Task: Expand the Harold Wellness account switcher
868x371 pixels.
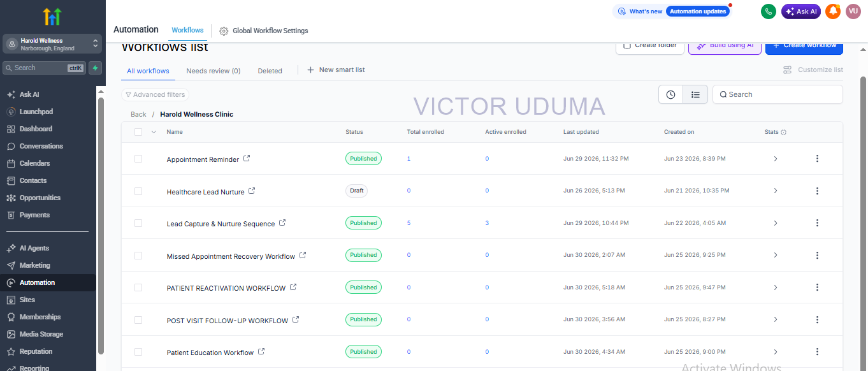Action: point(52,44)
